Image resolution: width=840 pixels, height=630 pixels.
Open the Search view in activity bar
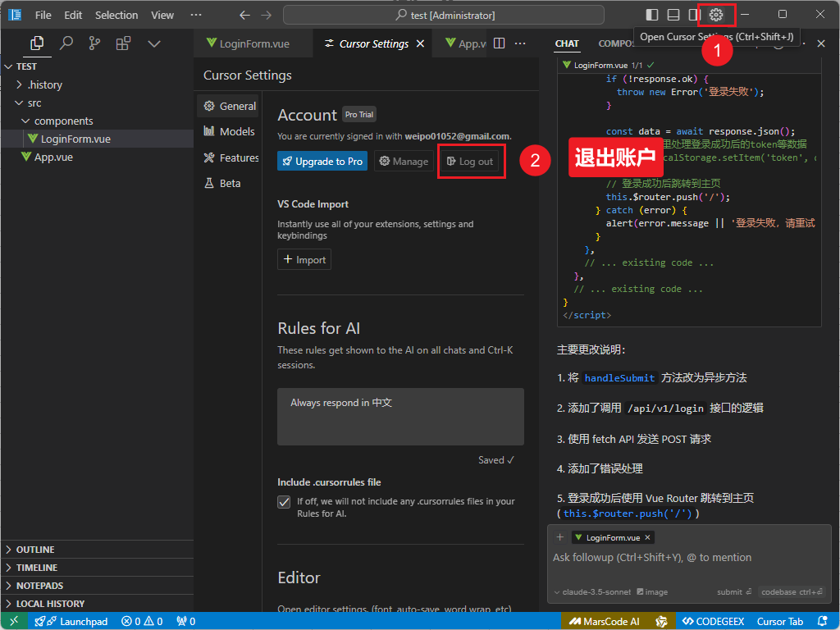(66, 43)
